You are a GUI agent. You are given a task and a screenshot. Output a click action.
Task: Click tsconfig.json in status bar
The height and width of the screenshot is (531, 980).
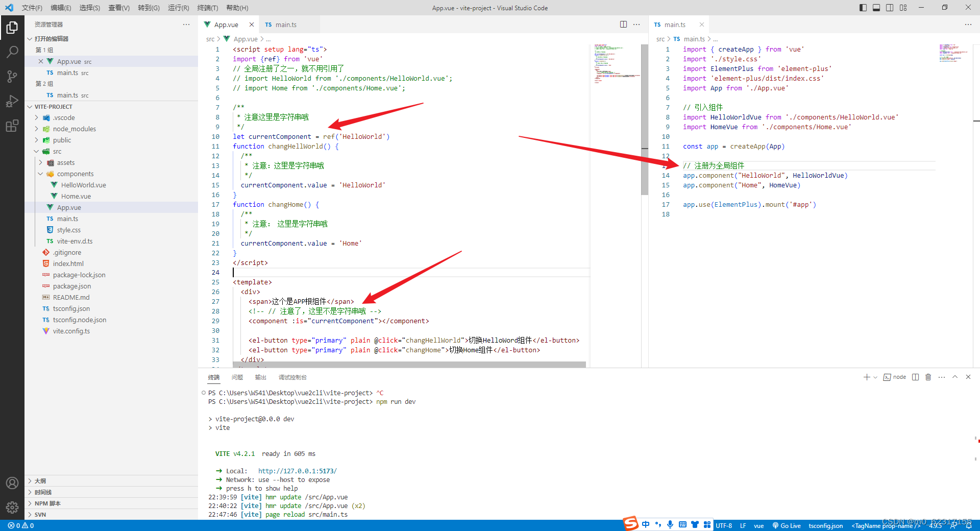826,525
